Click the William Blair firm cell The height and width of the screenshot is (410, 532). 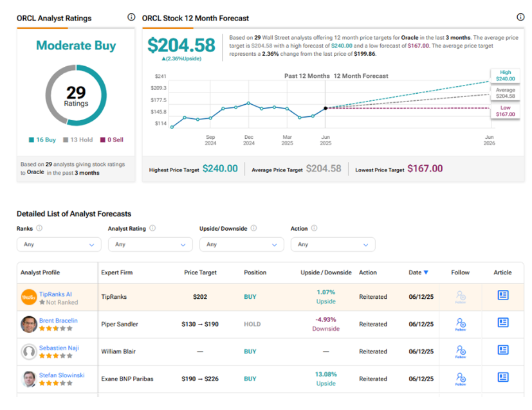pos(118,352)
